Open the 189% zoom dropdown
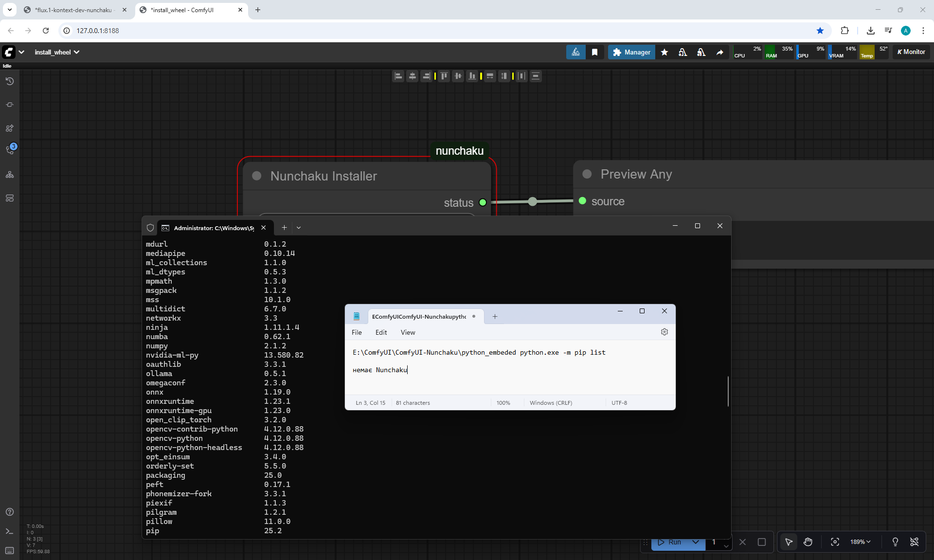 pos(860,542)
